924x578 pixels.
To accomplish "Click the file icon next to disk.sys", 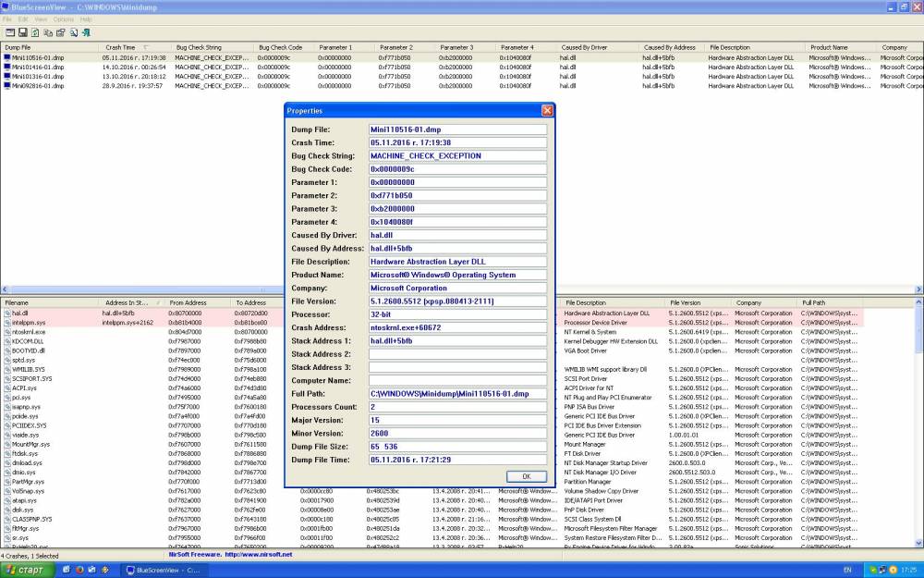I will click(7, 510).
